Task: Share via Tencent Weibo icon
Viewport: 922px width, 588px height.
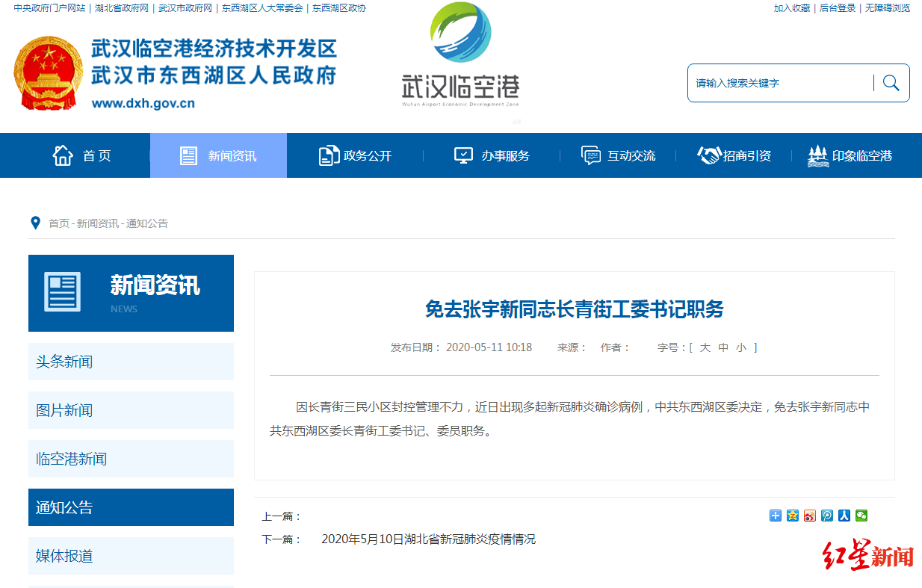Action: 827,516
